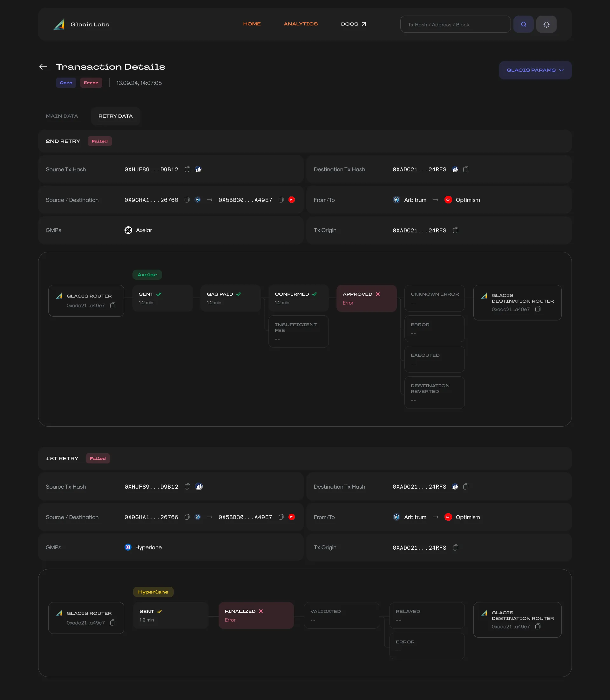Copy Glacis Destination Router address in Hyperlane flow

pos(538,627)
